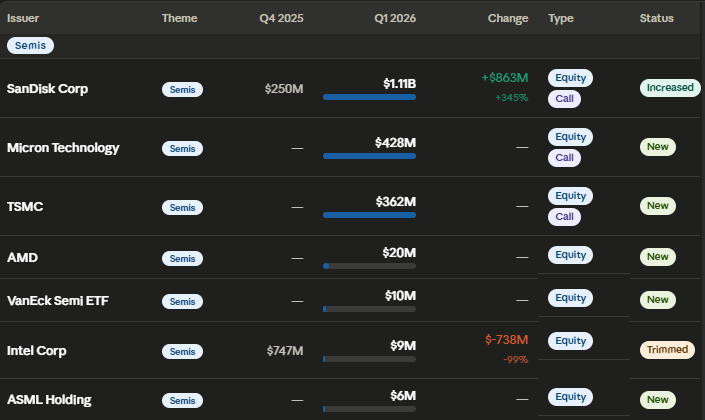Click the New status badge for Micron Technology
Screen dimensions: 705x420
(x=657, y=147)
